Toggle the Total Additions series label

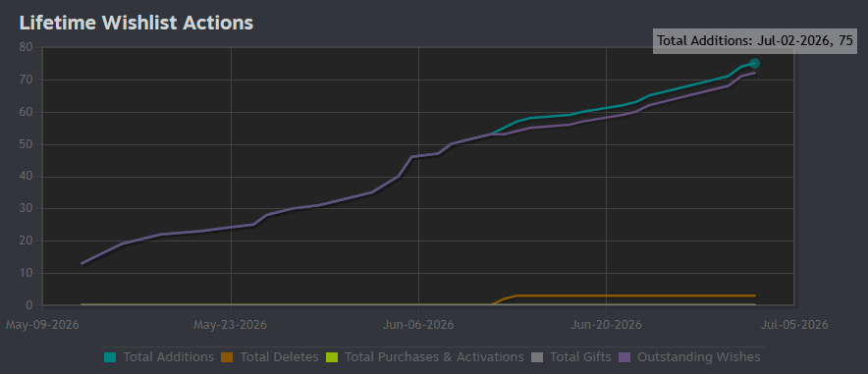[168, 357]
